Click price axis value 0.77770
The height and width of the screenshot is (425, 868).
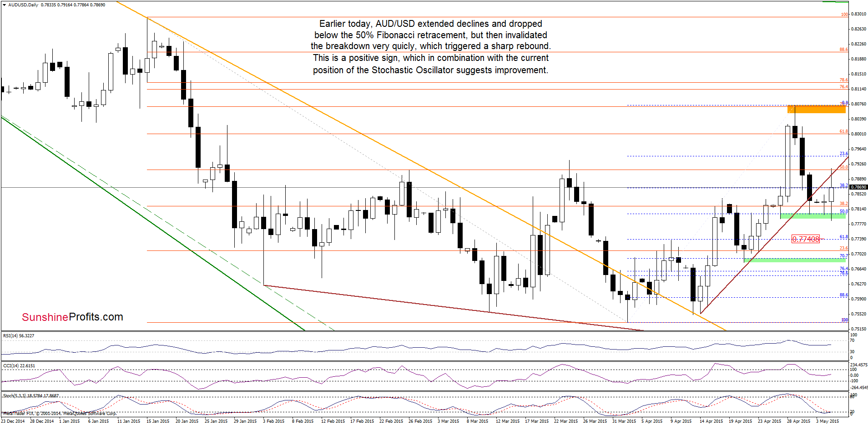(858, 224)
